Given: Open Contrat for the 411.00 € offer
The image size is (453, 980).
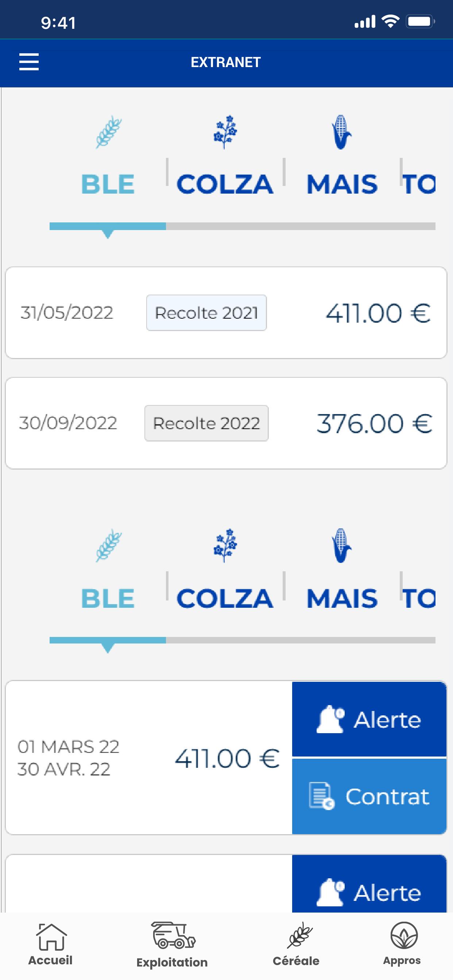Looking at the screenshot, I should point(369,796).
